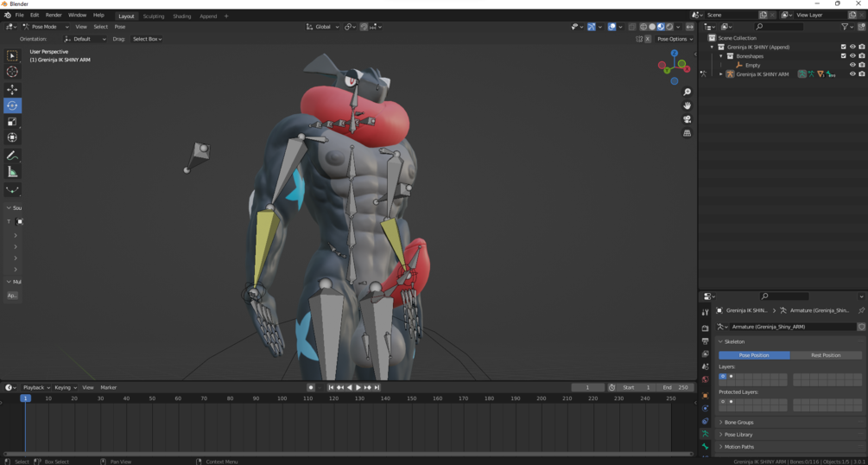Select solid viewport shading
The height and width of the screenshot is (465, 868).
tap(652, 27)
